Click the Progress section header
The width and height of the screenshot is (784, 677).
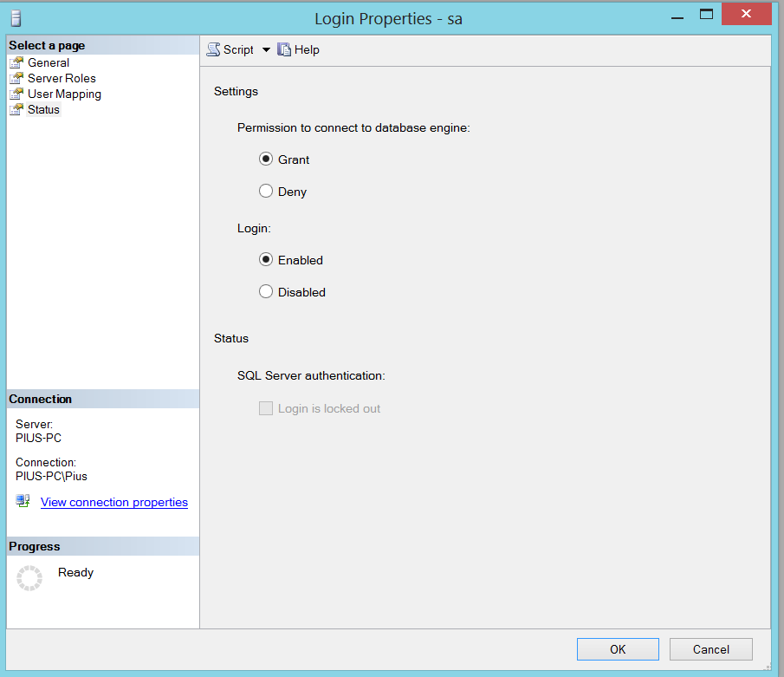tap(102, 546)
